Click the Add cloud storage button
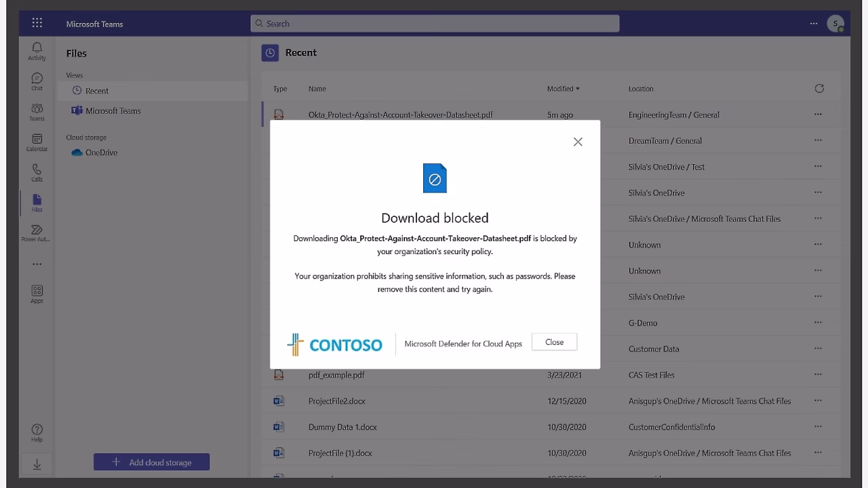The image size is (868, 488). [151, 462]
